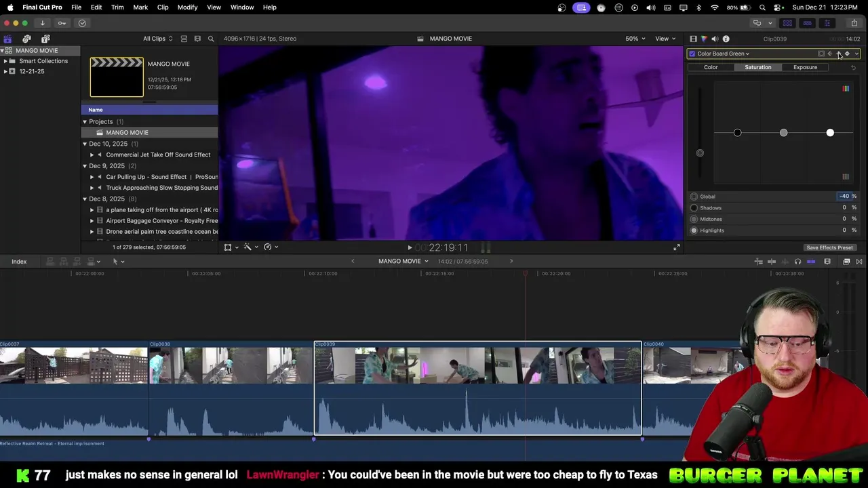Toggle solo headphones icon in timeline

coord(797,262)
